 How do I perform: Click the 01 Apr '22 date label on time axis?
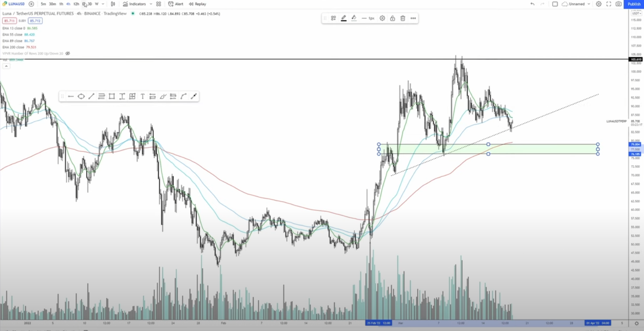(598, 323)
